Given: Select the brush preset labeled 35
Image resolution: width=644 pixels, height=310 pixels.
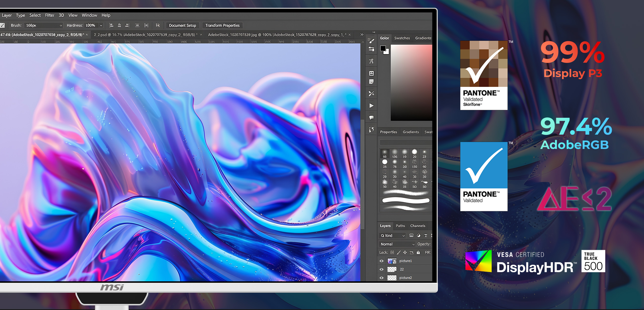Looking at the screenshot, I should tap(385, 164).
